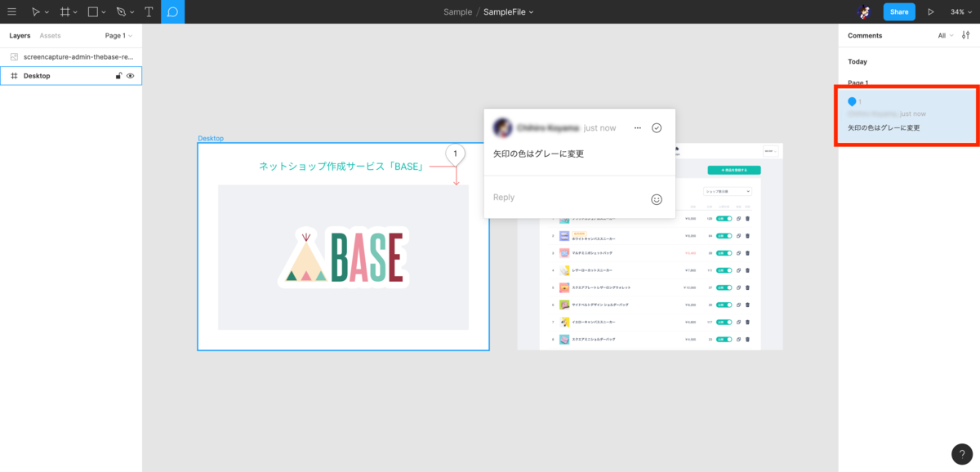The width and height of the screenshot is (980, 472).
Task: Select the Rectangle shape tool
Action: point(93,11)
